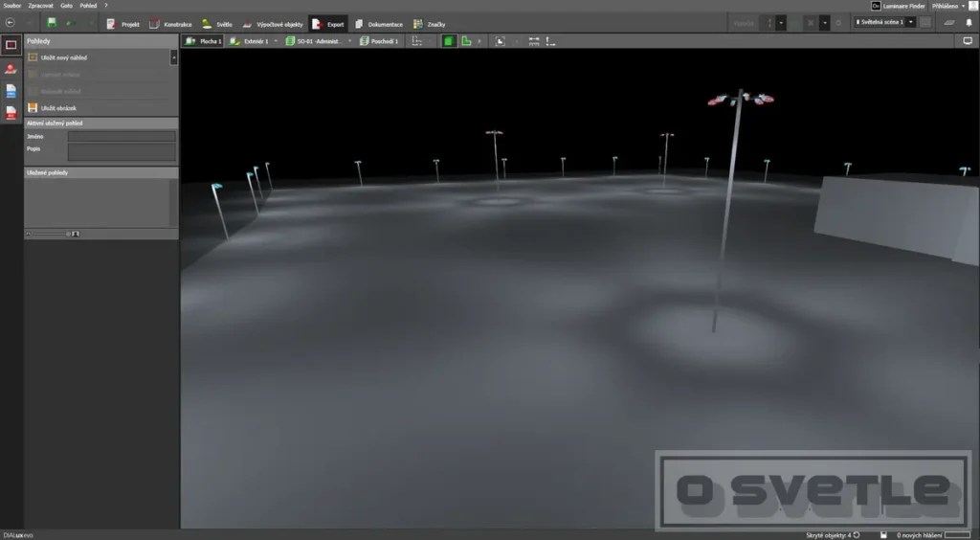The width and height of the screenshot is (980, 540).
Task: Open the blue document export tool
Action: pyautogui.click(x=11, y=91)
